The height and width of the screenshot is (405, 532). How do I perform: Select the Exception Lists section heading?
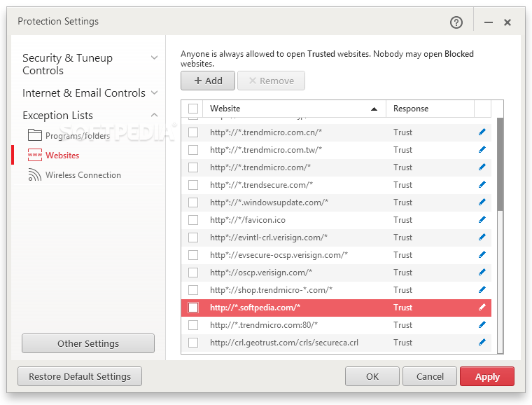coord(57,116)
